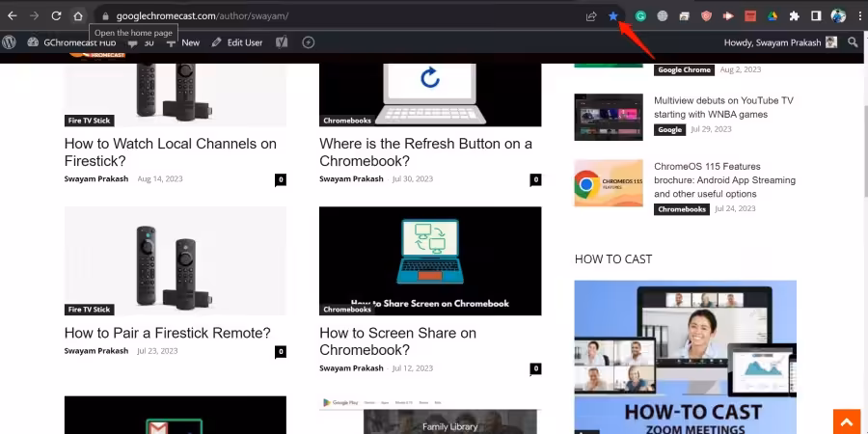Click Chromebooks tag beside Jul 24, 2023

682,209
